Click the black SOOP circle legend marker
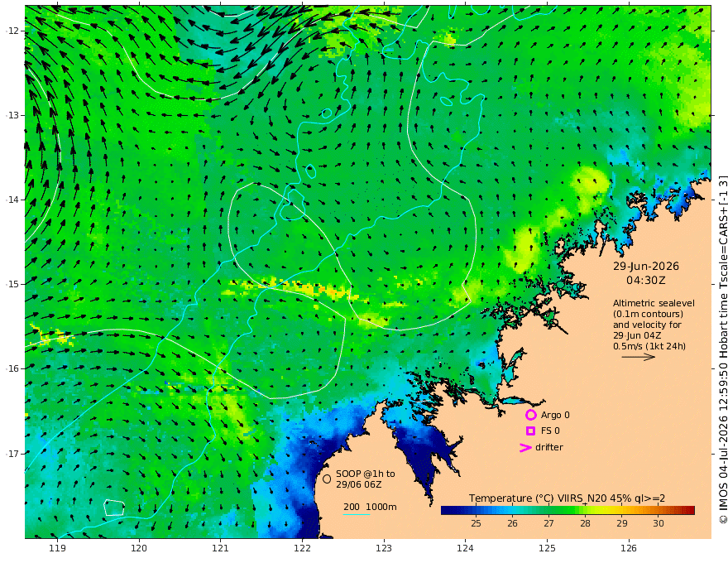The image size is (728, 563). [x=327, y=479]
